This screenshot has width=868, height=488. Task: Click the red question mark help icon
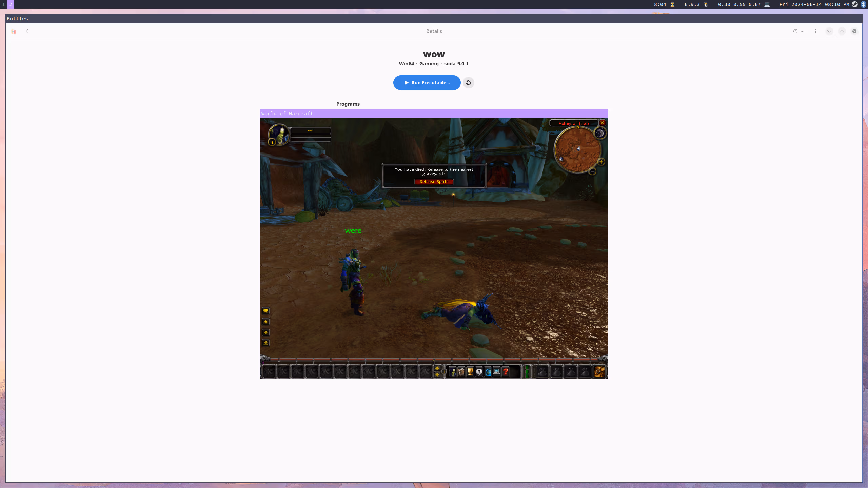(x=506, y=372)
